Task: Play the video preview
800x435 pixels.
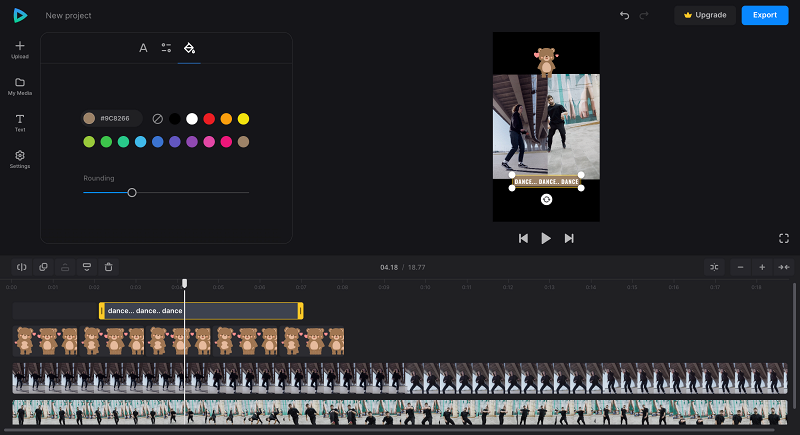Action: pos(546,238)
